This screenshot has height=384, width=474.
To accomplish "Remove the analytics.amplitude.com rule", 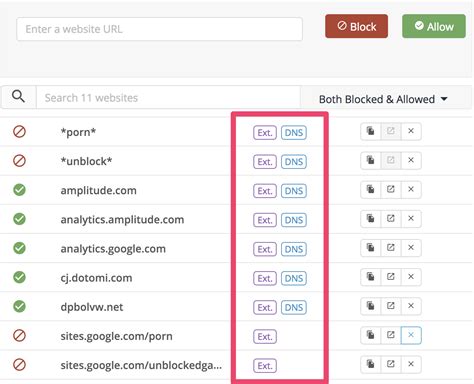I will coord(411,218).
